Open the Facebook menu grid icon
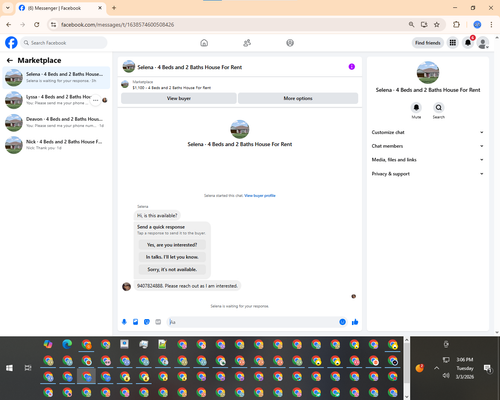 coord(453,43)
